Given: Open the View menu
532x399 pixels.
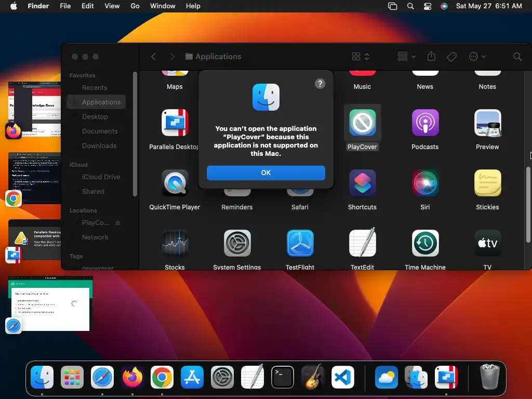Looking at the screenshot, I should click(x=112, y=6).
